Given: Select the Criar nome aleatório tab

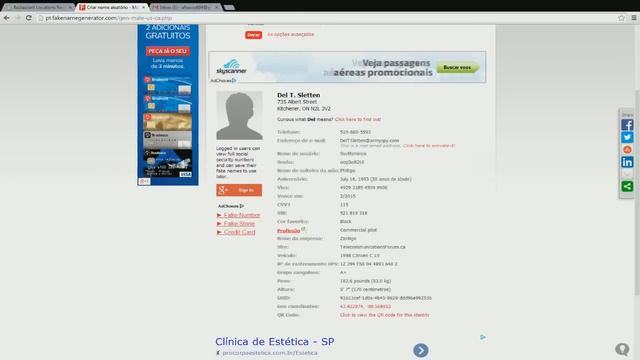Looking at the screenshot, I should pyautogui.click(x=112, y=7).
